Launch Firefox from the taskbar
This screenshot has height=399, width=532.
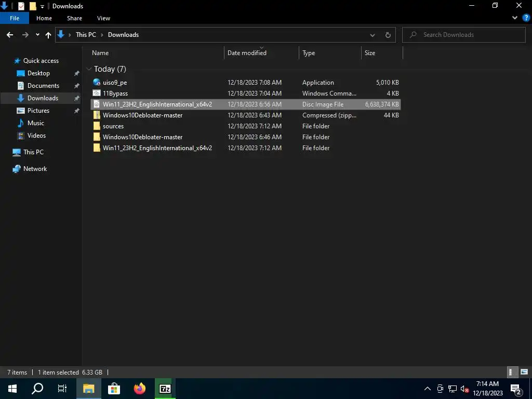click(139, 389)
